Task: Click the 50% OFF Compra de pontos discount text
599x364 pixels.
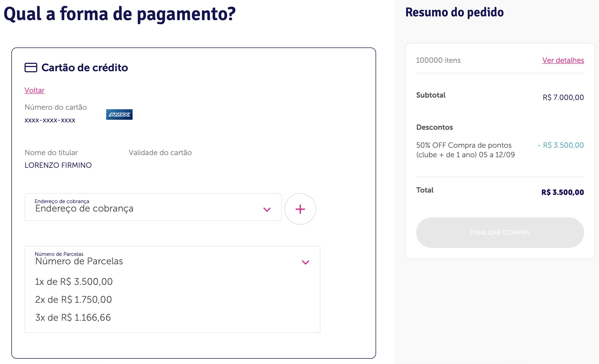Action: [465, 150]
